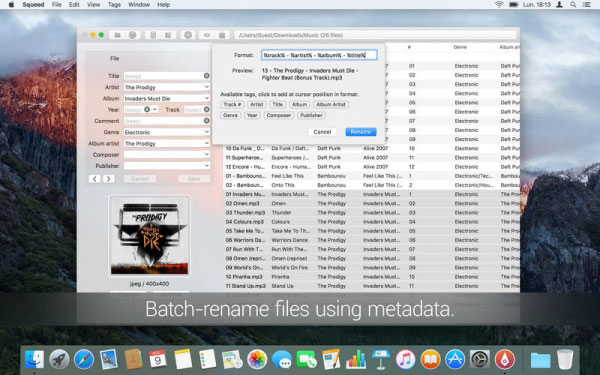Clear the Year field with its X icon
The width and height of the screenshot is (600, 375).
click(147, 109)
